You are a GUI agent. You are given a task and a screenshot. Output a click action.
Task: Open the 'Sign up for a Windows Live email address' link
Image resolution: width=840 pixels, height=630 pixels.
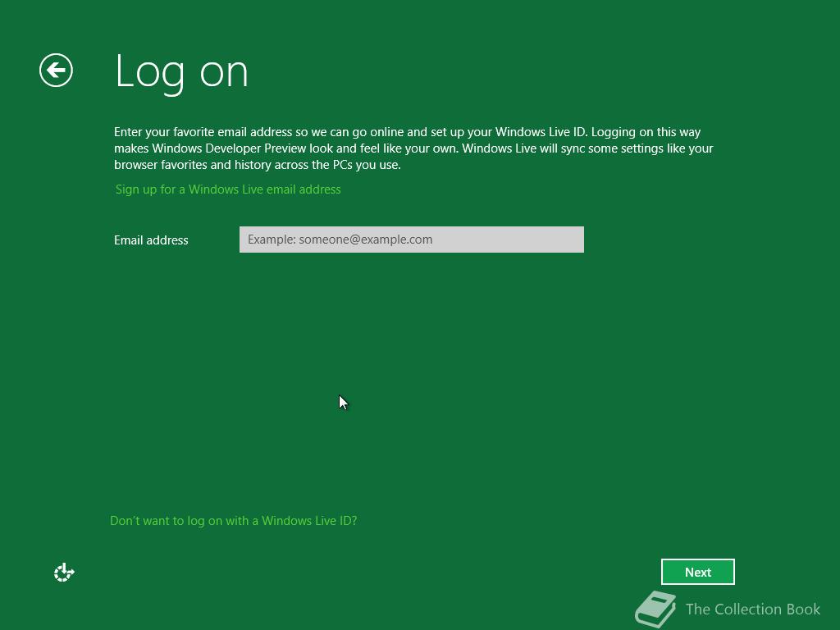(228, 189)
